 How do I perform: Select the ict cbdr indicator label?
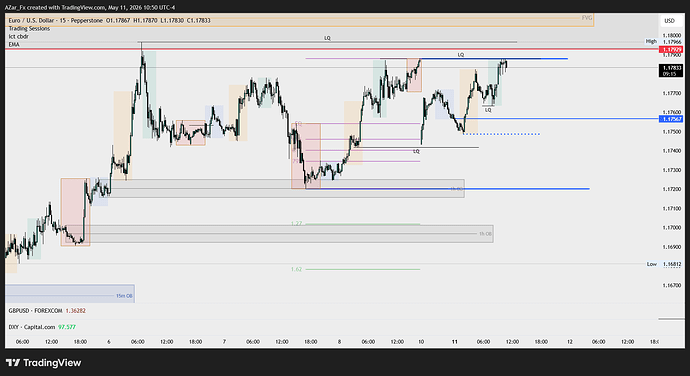(x=18, y=37)
